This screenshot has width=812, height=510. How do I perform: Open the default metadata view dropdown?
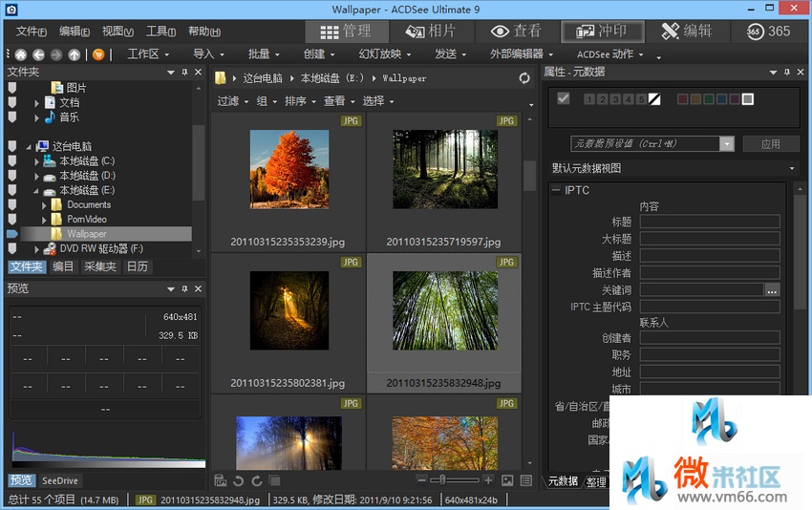[x=792, y=168]
